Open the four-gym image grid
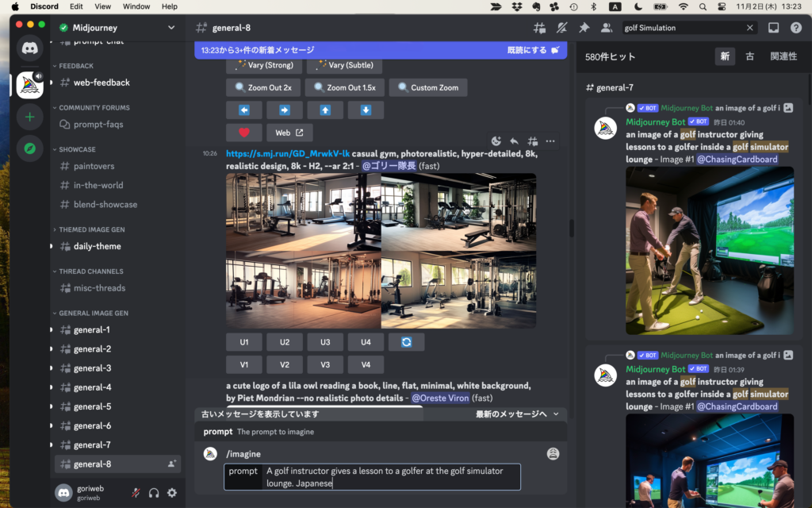This screenshot has width=812, height=508. click(381, 251)
